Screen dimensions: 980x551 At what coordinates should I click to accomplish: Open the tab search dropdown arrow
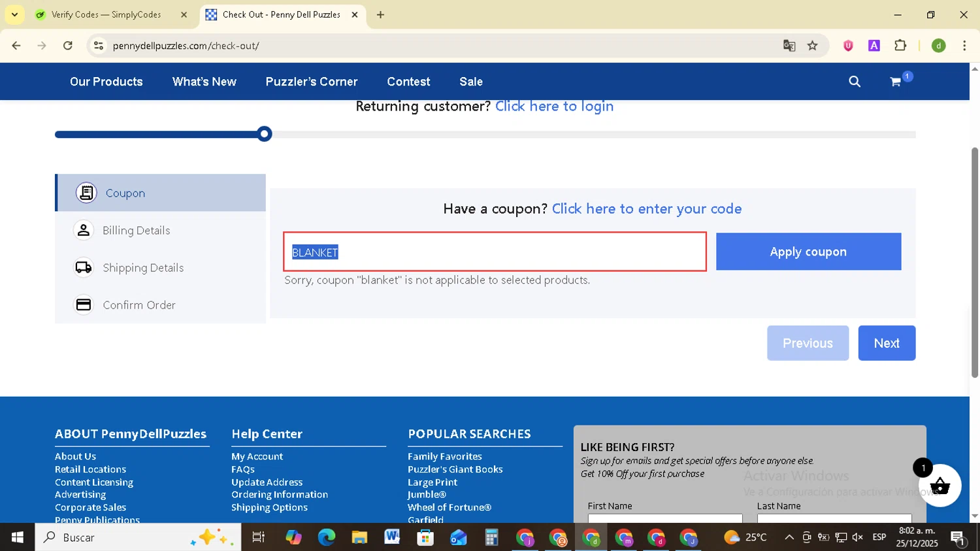click(14, 14)
